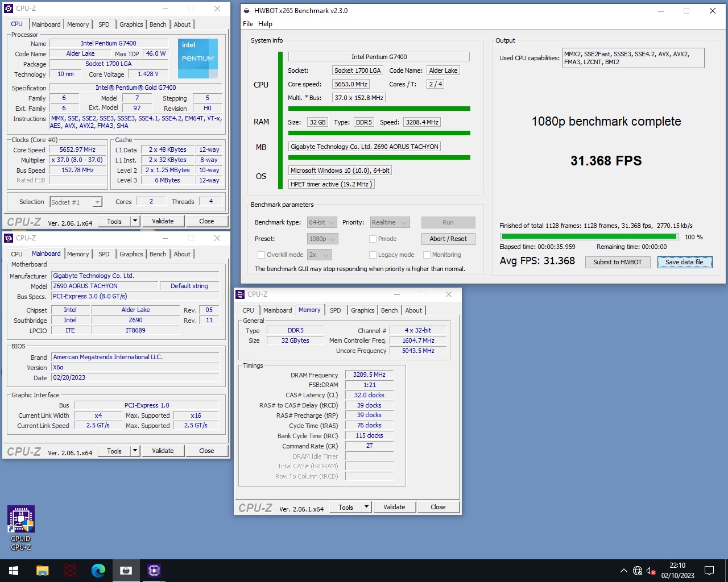
Task: Click the DRAM Frequency 3209.5 MHz field
Action: [x=369, y=375]
